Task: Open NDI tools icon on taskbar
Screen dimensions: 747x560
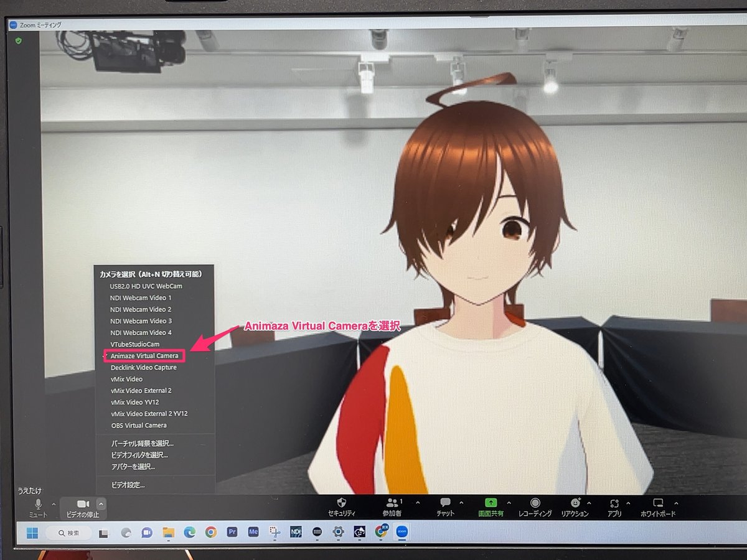Action: [296, 533]
